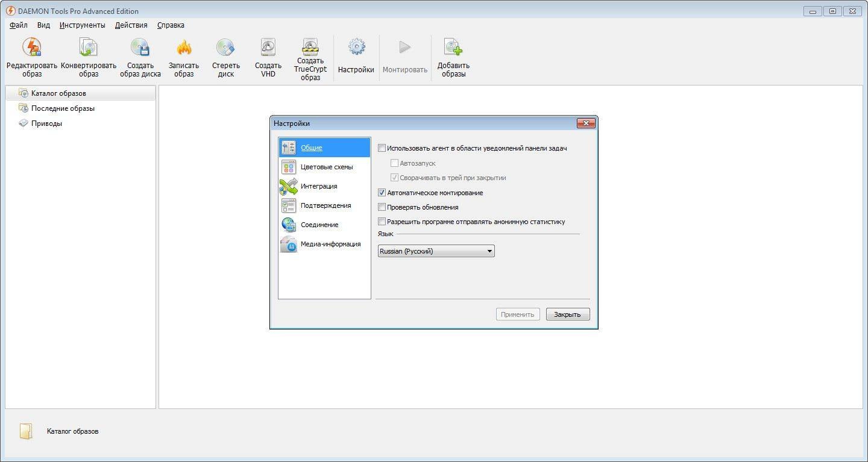Start Создать образ диска tool
Image resolution: width=868 pixels, height=462 pixels.
coord(140,58)
